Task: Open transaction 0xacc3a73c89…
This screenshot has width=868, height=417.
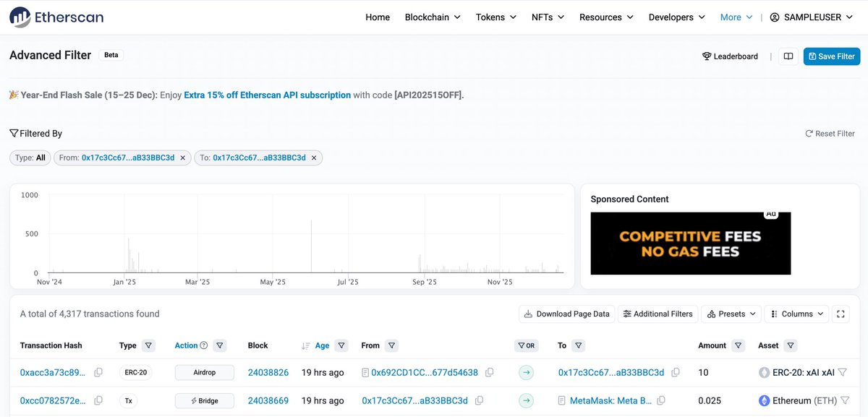Action: (x=53, y=372)
